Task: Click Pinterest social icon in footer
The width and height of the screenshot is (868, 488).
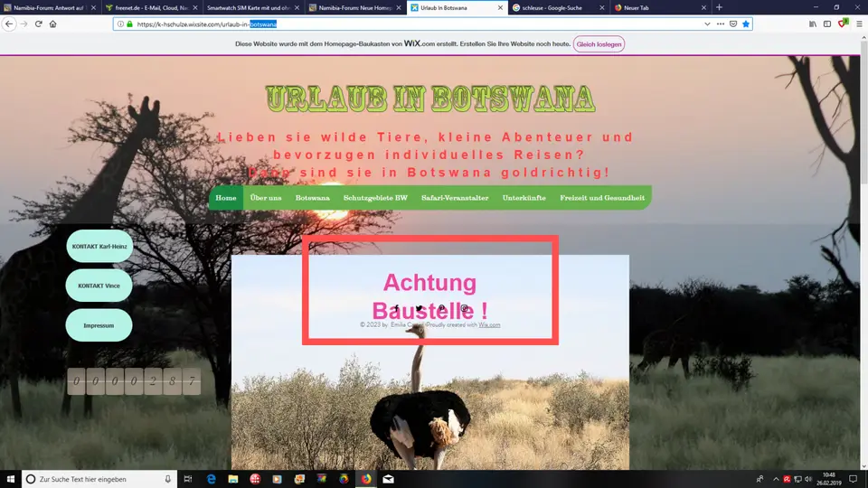Action: click(441, 308)
